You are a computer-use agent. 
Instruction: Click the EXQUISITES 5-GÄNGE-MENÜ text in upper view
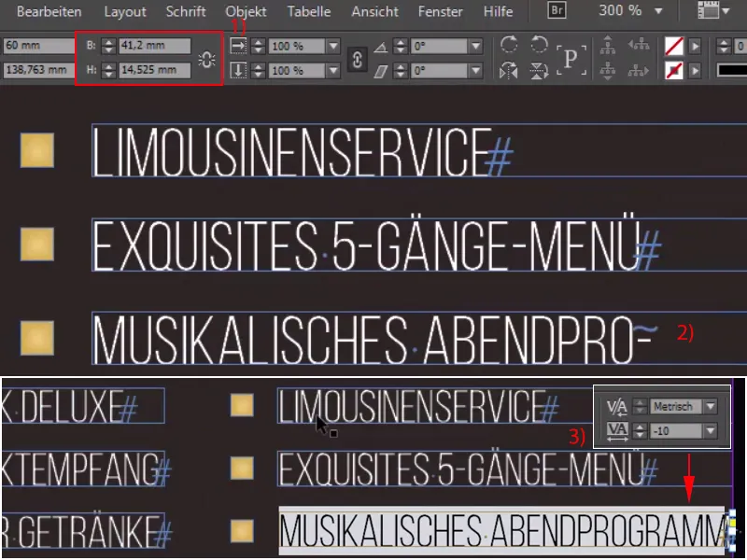coord(367,245)
